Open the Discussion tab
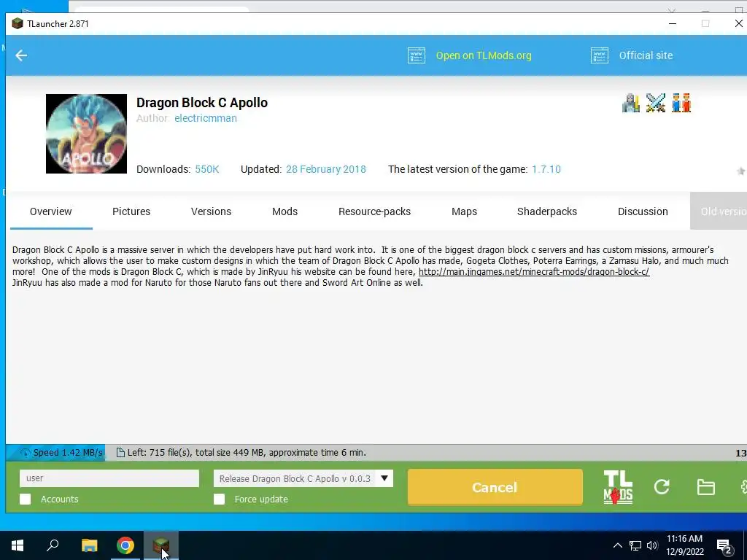This screenshot has height=560, width=747. (x=643, y=211)
